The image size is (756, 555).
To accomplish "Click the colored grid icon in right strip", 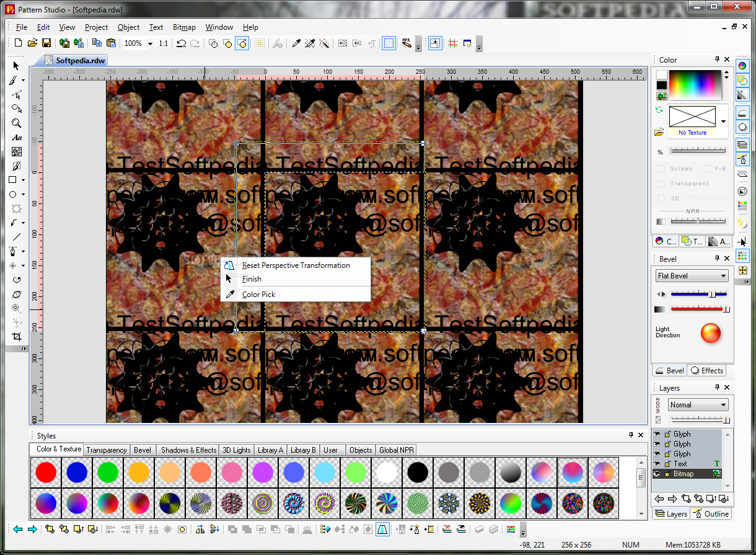I will pos(742,206).
